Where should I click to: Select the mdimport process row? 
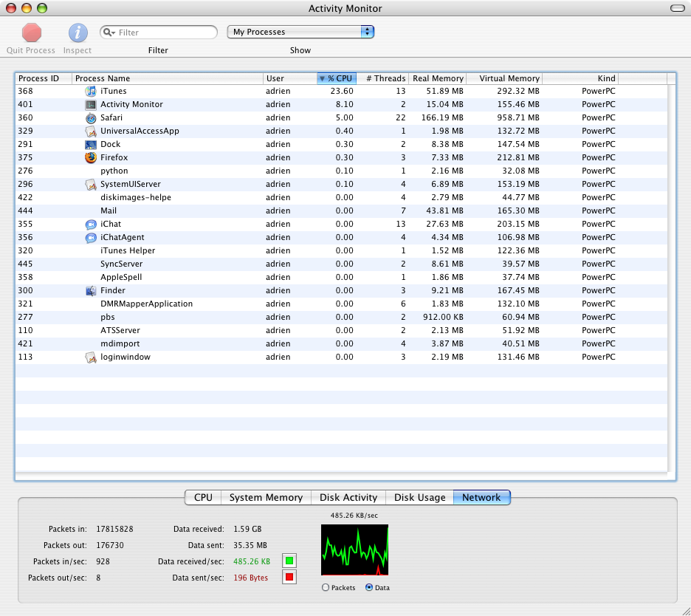coord(342,343)
